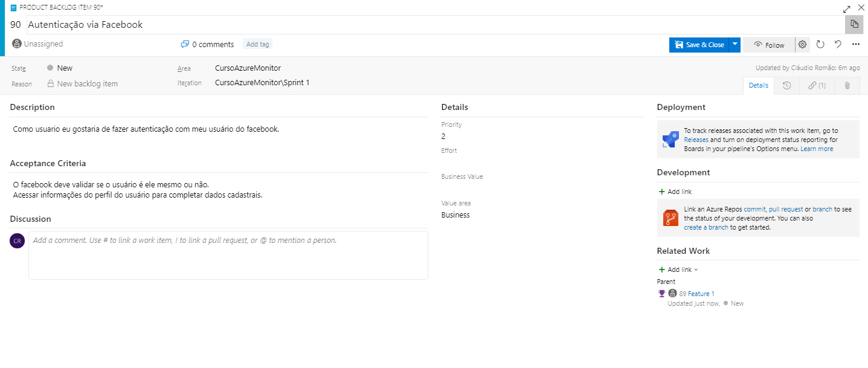
Task: Switch to the Details tab
Action: 758,86
